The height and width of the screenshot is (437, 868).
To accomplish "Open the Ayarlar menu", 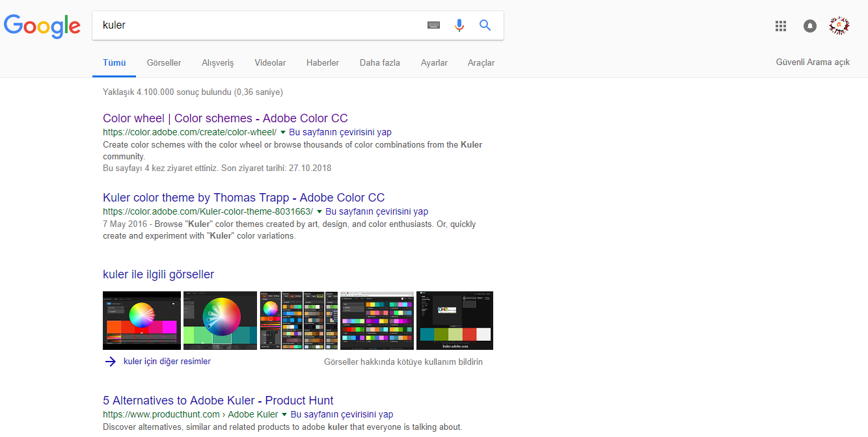I will click(x=434, y=63).
